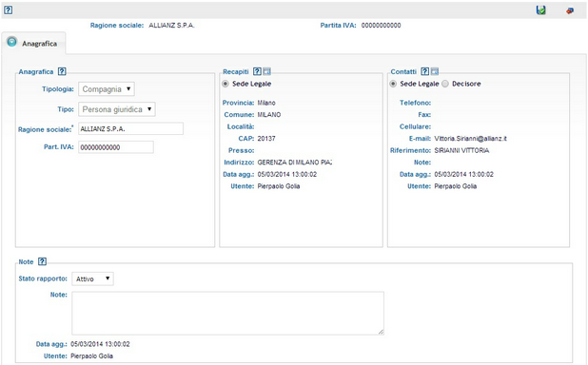The height and width of the screenshot is (365, 588).
Task: Open help for the Anagrafica section
Action: (x=62, y=71)
